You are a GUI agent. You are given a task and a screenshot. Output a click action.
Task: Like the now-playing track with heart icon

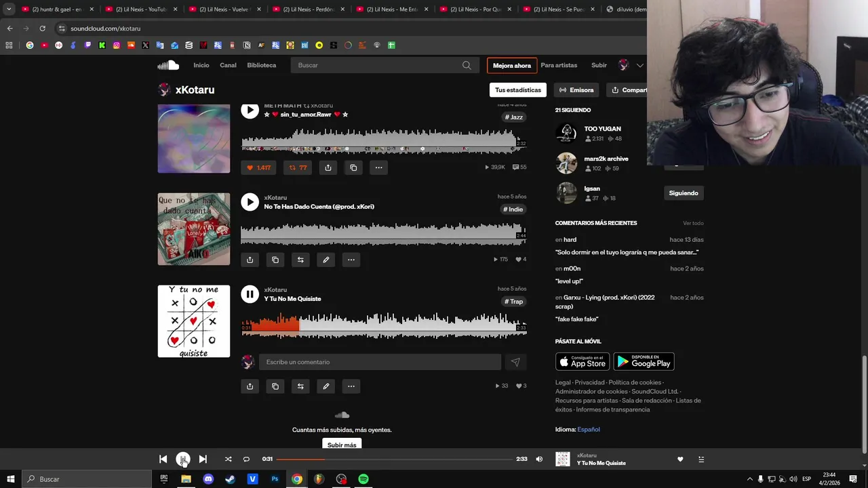pos(680,460)
